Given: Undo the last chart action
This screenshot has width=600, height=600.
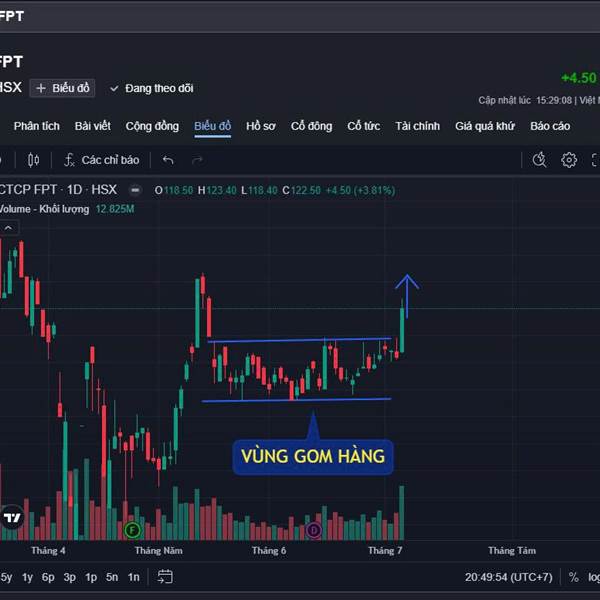Looking at the screenshot, I should pyautogui.click(x=168, y=160).
